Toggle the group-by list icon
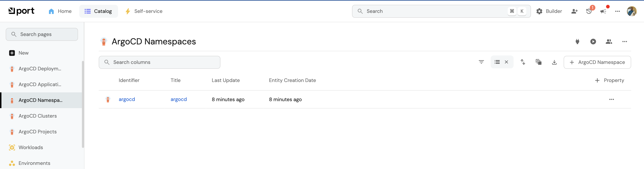Screen dimensions: 644x169 point(497,62)
